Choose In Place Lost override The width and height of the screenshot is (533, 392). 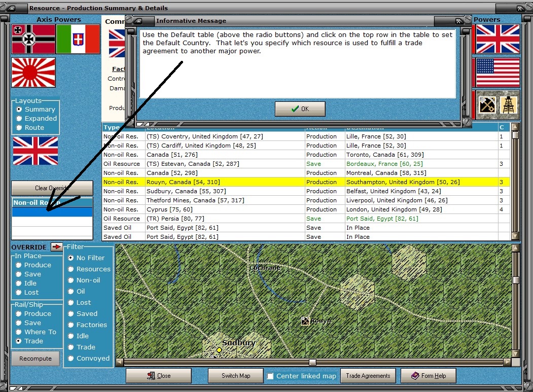pos(18,293)
